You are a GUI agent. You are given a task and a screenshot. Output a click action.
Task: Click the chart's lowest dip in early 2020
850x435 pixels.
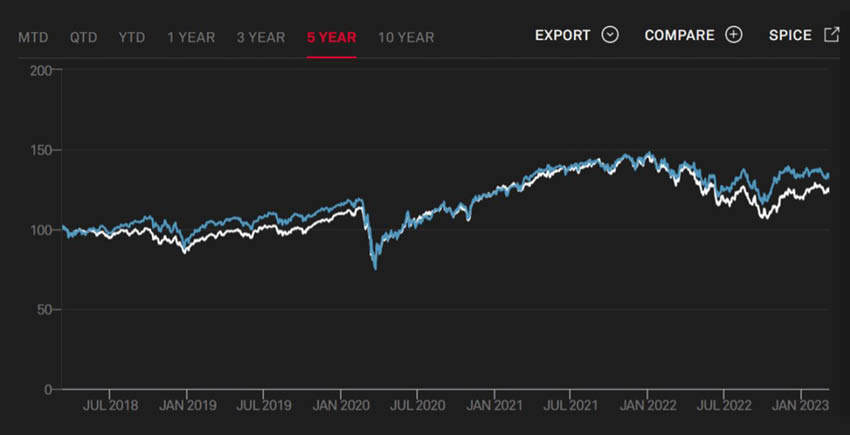[375, 268]
